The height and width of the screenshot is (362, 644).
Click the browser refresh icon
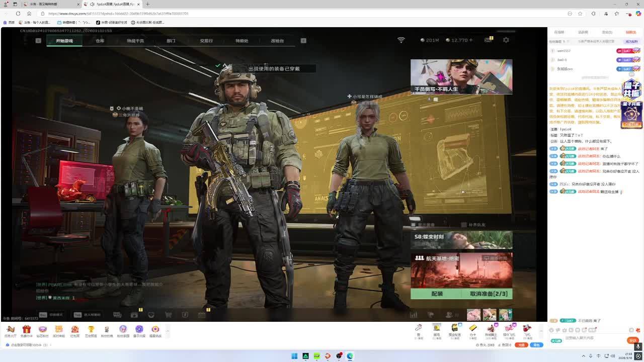click(18, 14)
